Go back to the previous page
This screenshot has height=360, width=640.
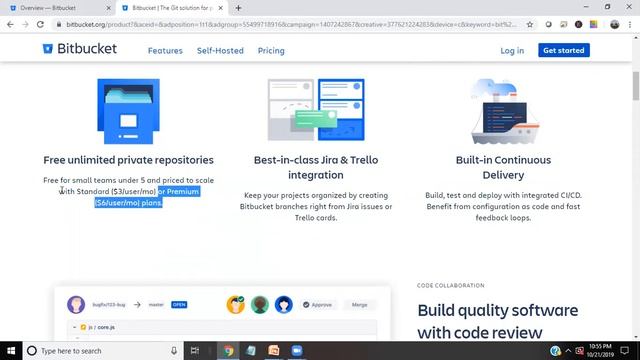[x=10, y=24]
